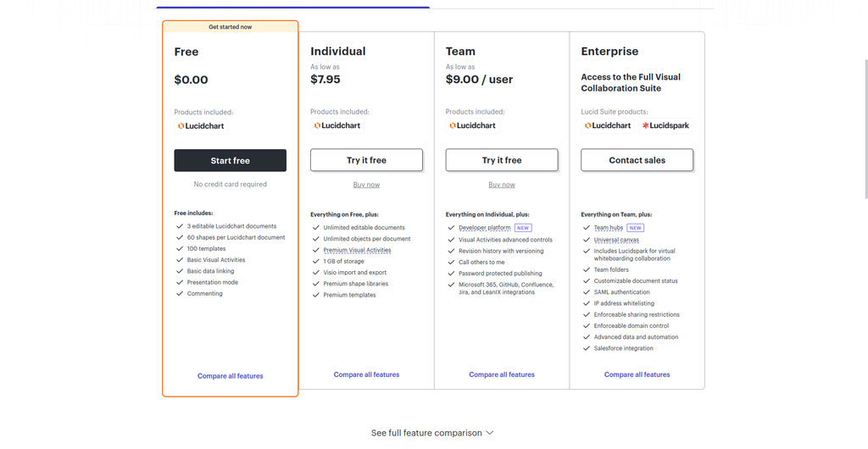
Task: Open Buy now link under Individual plan
Action: (x=366, y=185)
